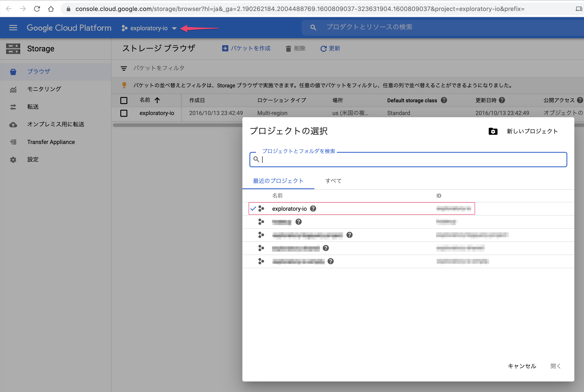Click the 場所 column header
This screenshot has width=584, height=392.
point(337,100)
